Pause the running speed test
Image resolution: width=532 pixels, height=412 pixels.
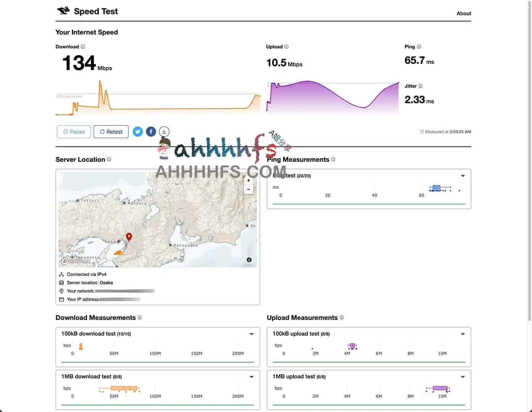tap(74, 132)
